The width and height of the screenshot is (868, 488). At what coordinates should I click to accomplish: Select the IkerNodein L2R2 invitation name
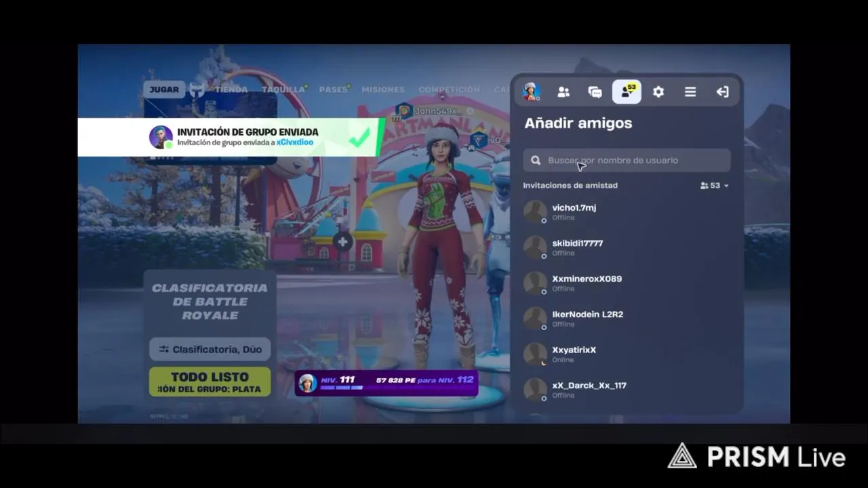[x=588, y=314]
